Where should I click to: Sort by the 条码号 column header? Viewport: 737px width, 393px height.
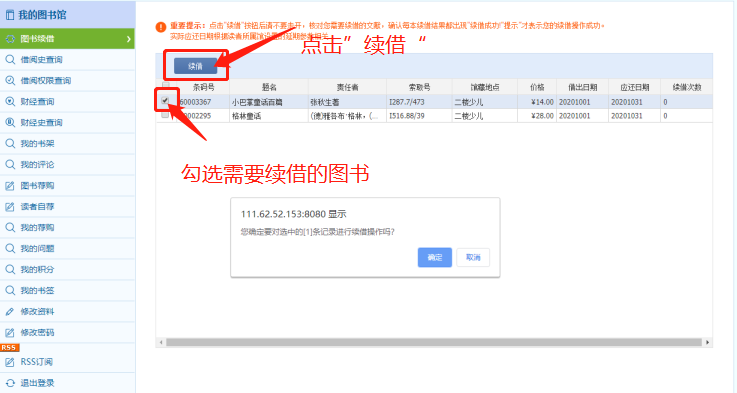[x=204, y=87]
